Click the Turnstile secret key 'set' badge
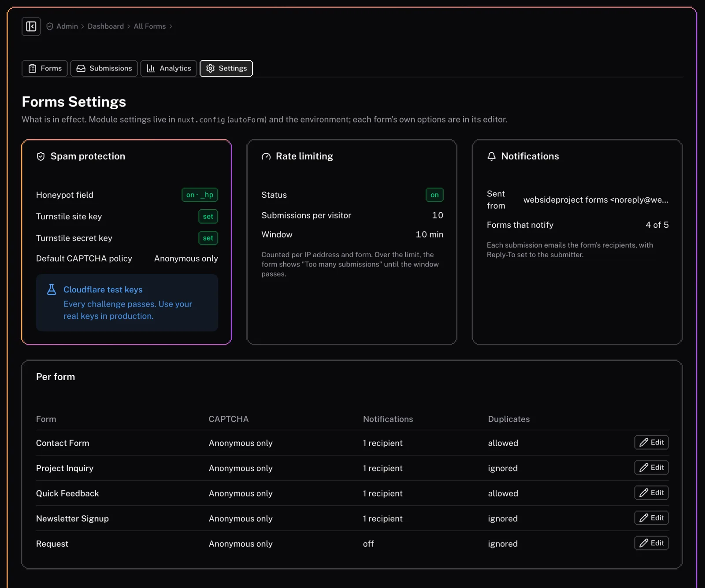 pyautogui.click(x=208, y=238)
